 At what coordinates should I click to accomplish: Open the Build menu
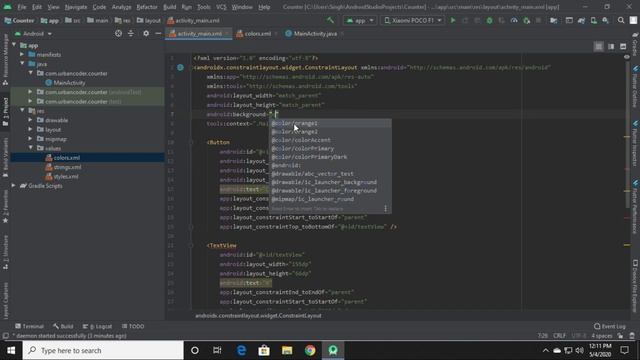pyautogui.click(x=169, y=7)
